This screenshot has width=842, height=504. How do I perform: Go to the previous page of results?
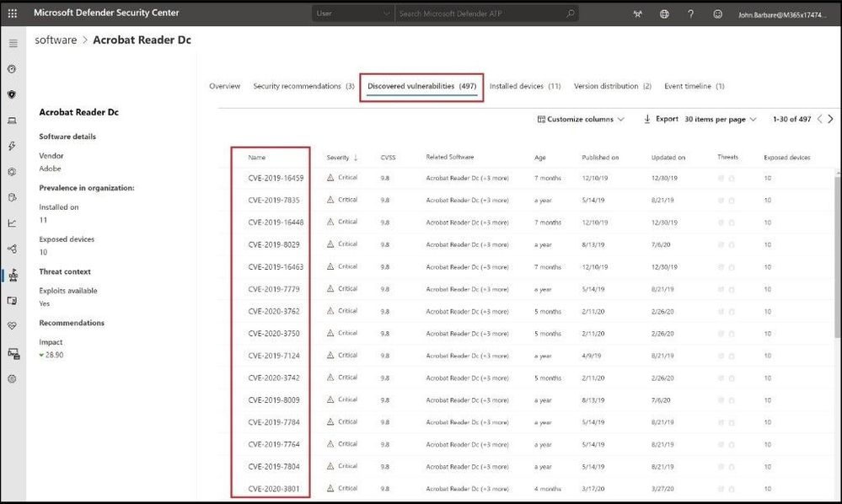click(819, 119)
